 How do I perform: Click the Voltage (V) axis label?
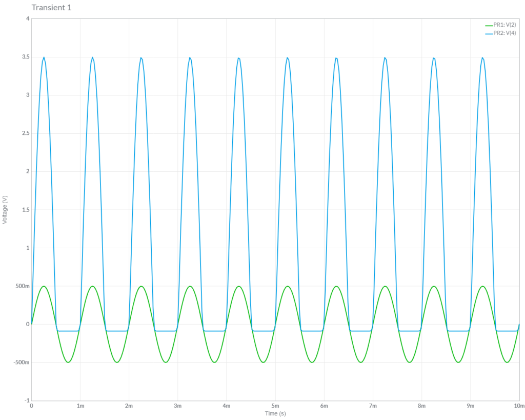click(5, 209)
